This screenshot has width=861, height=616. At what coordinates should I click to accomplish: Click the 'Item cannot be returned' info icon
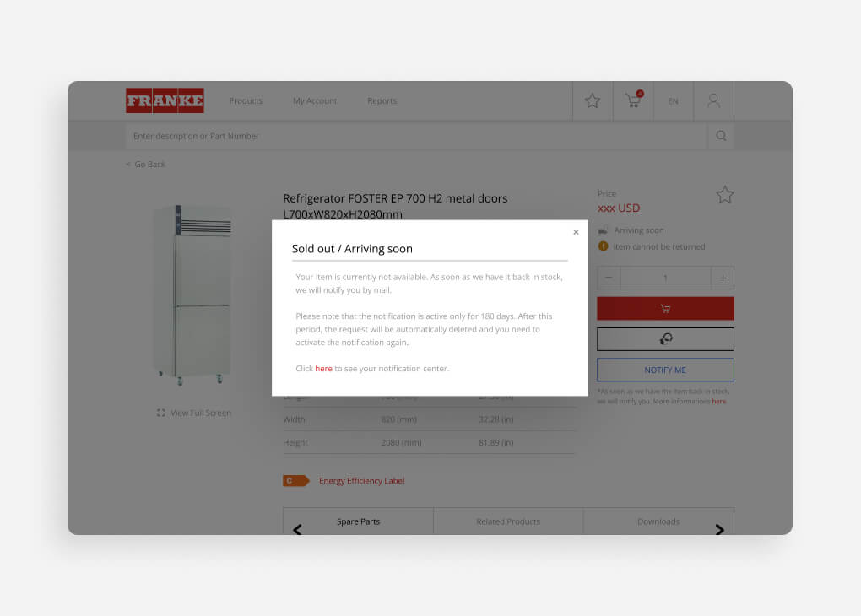(x=603, y=246)
